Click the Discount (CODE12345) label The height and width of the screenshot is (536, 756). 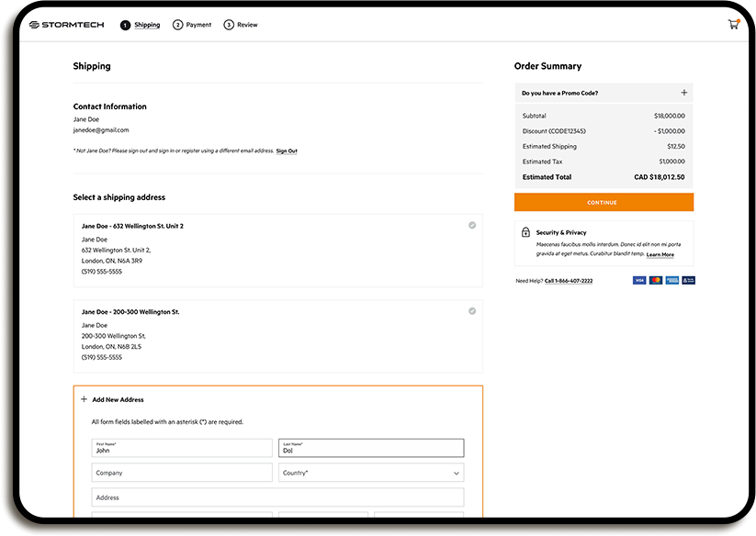[554, 131]
